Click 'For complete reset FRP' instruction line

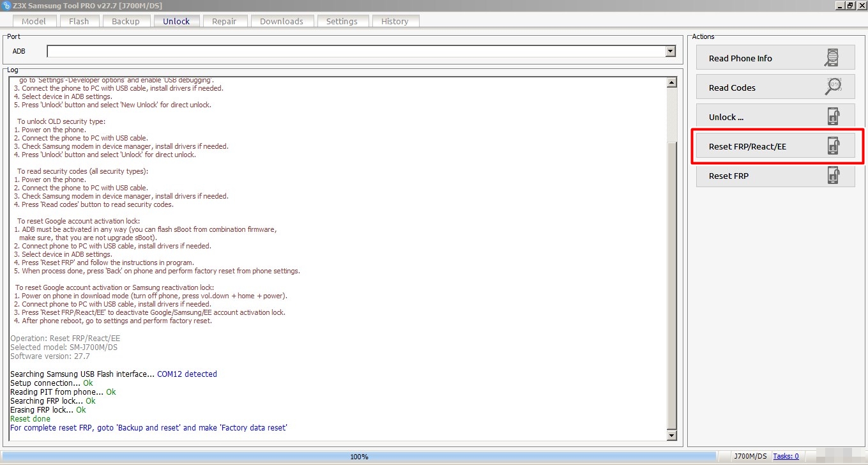tap(149, 428)
